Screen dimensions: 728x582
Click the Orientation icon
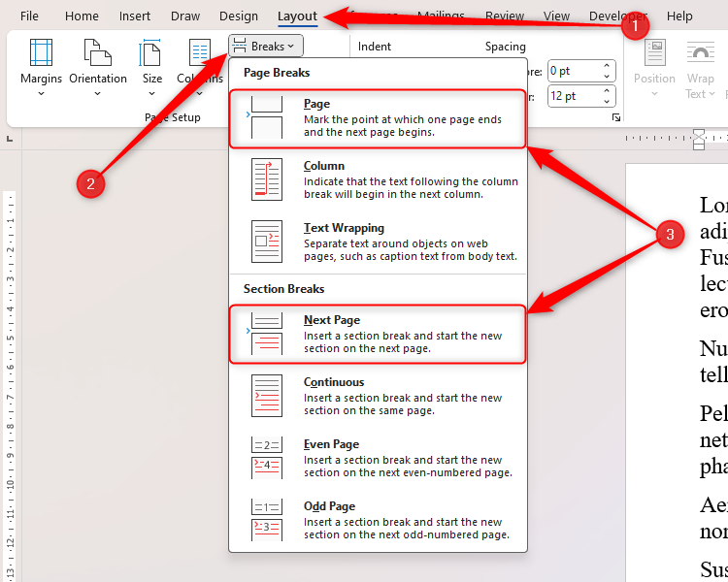pyautogui.click(x=98, y=53)
